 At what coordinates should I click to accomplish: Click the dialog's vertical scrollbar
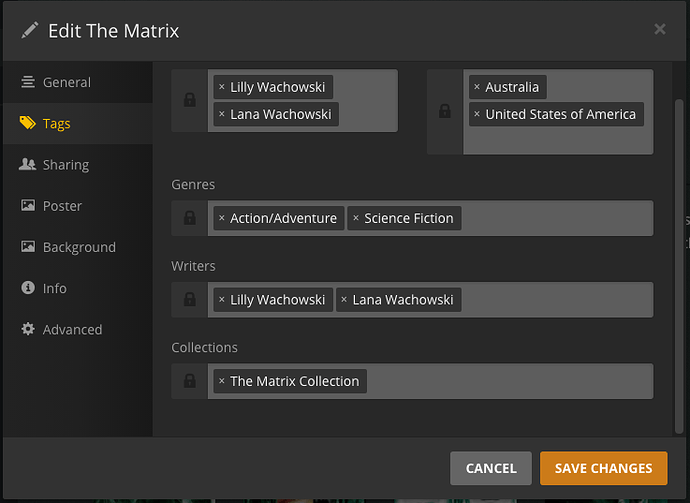point(679,266)
